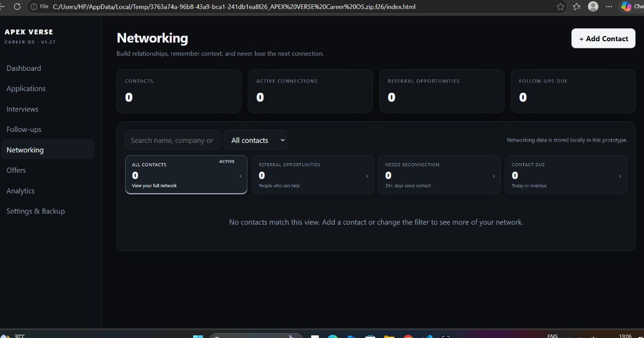Click the site information icon in the address bar

tap(34, 6)
